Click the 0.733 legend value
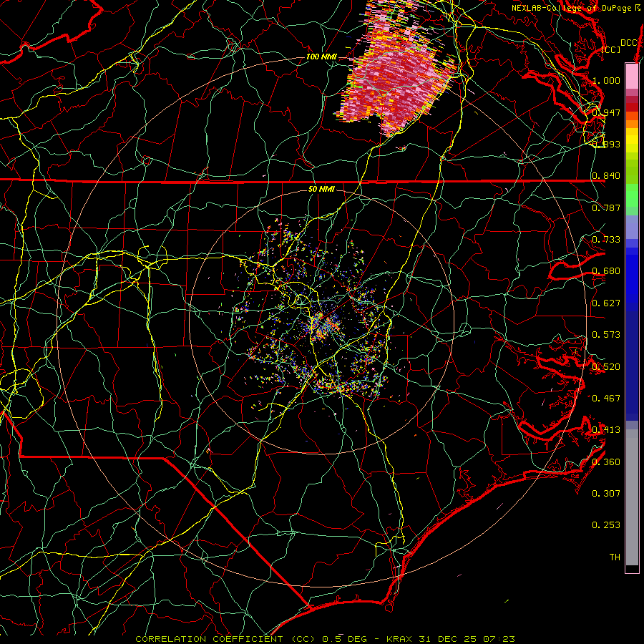The image size is (644, 644). [x=606, y=240]
